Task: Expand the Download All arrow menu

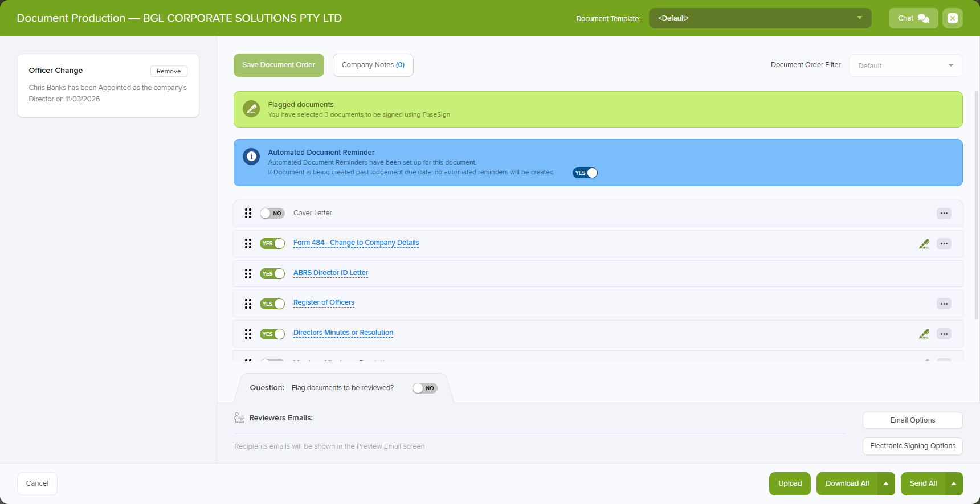Action: (886, 483)
